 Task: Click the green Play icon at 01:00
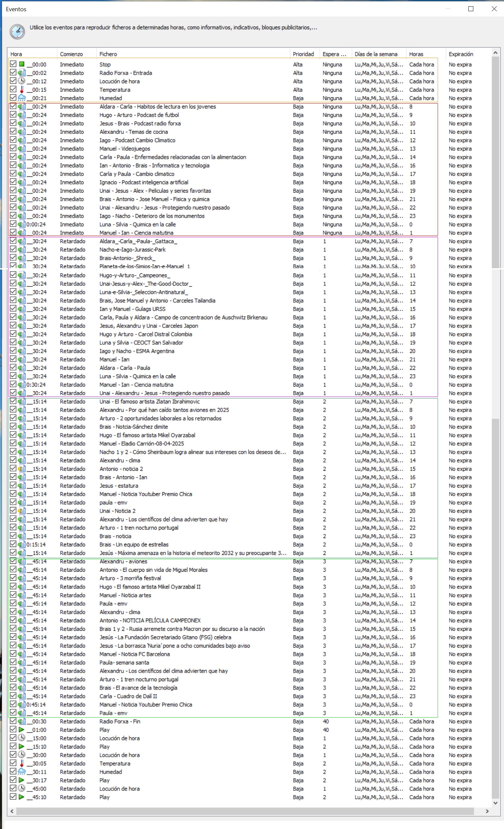tap(21, 730)
